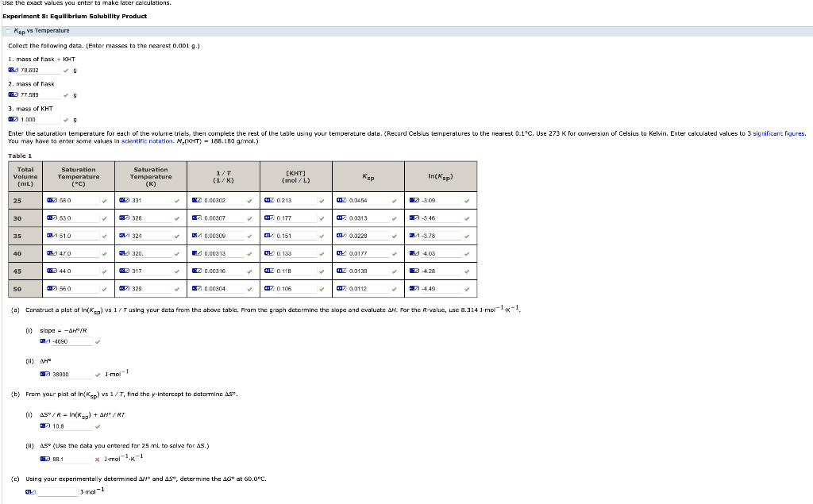Collapse the Ksp vs Temperature section
Screen dimensions: 813x504
[7, 31]
